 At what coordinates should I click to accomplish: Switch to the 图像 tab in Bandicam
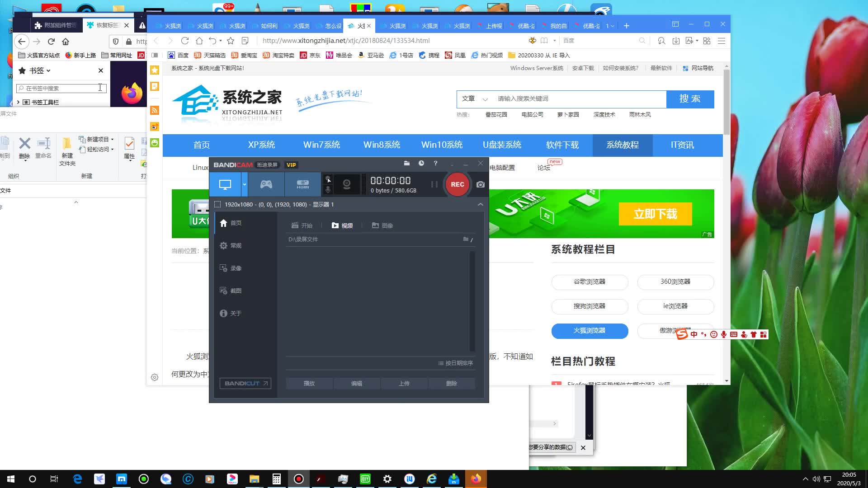(382, 225)
